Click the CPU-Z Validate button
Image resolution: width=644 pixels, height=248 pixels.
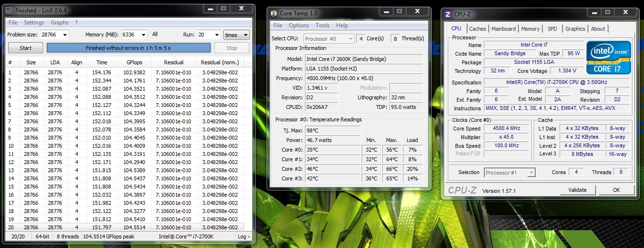pos(577,190)
